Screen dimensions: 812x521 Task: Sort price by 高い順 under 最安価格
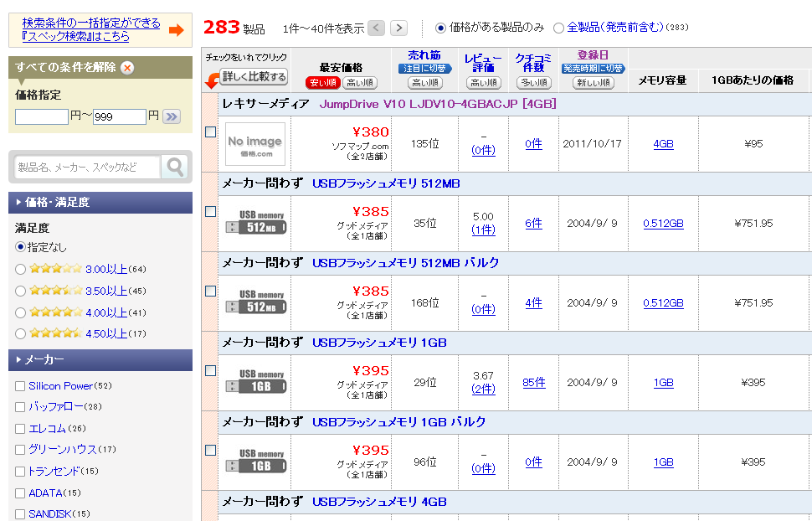tap(359, 83)
